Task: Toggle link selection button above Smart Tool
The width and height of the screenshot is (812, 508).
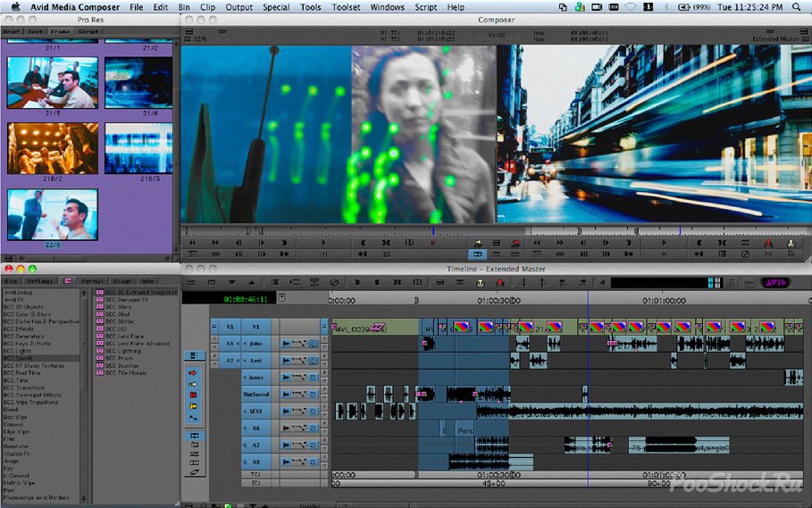Action: (194, 355)
